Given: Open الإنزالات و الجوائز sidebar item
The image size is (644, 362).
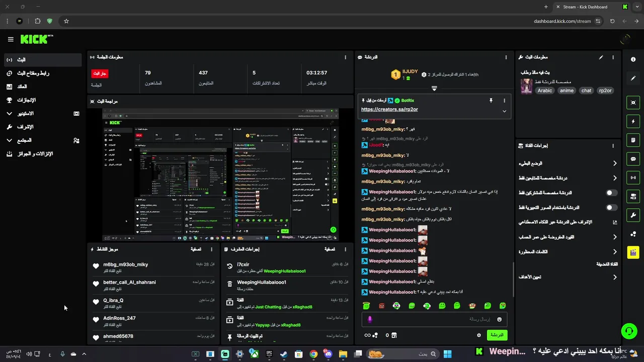Looking at the screenshot, I should 43,154.
